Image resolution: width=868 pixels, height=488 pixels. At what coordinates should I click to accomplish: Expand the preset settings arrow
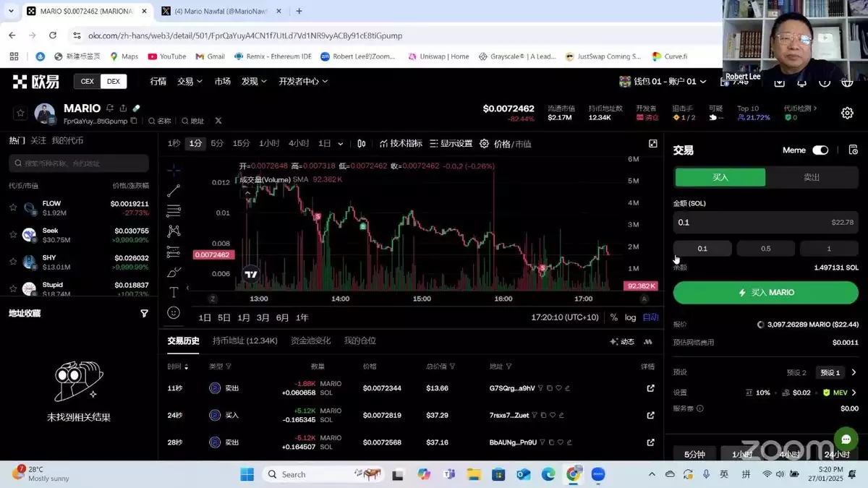[x=854, y=372]
